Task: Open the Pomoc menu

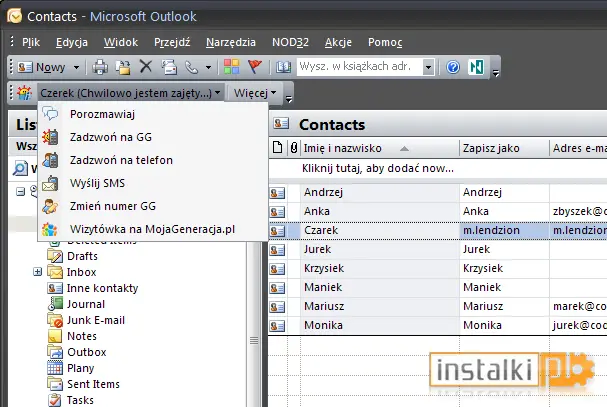Action: pyautogui.click(x=385, y=42)
